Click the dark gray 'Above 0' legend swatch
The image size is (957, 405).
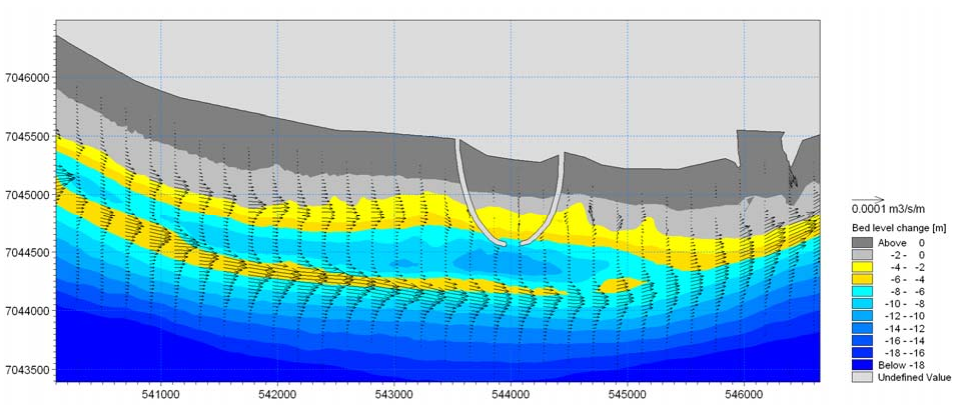point(862,242)
